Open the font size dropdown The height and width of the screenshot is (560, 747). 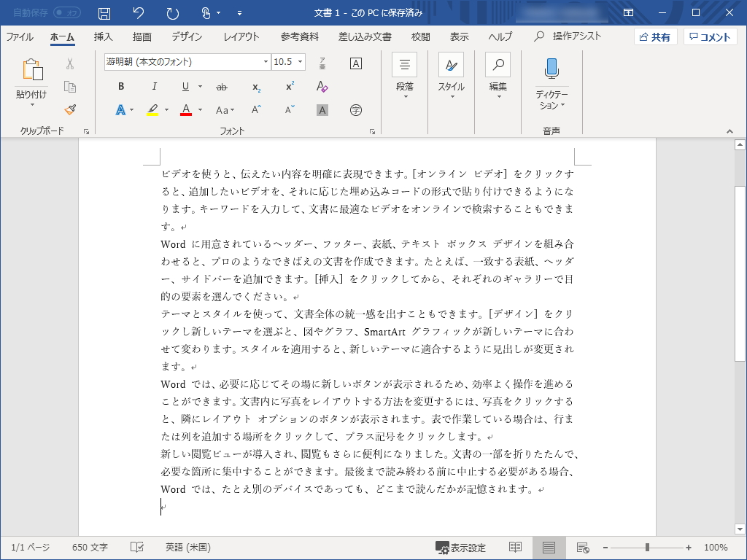(x=299, y=61)
